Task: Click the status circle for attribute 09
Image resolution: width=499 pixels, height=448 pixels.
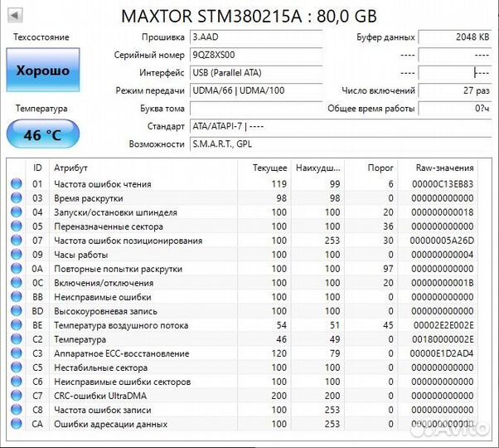Action: tap(17, 255)
